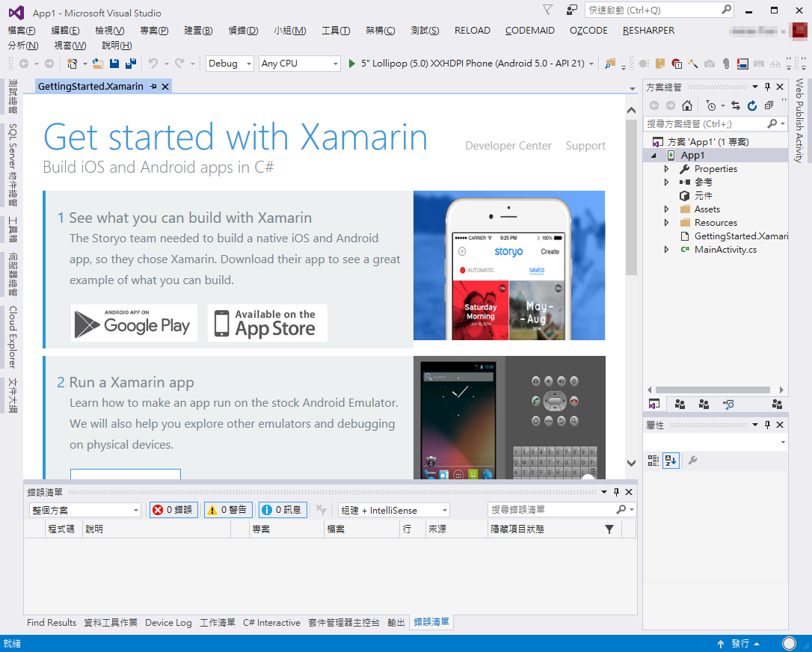Viewport: 812px width, 652px height.
Task: Save the current file with single-disk icon
Action: (x=114, y=64)
